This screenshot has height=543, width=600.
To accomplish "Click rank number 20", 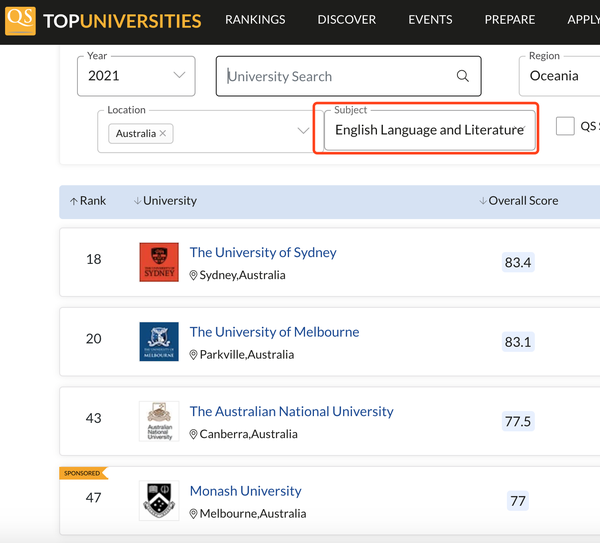I will 94,339.
